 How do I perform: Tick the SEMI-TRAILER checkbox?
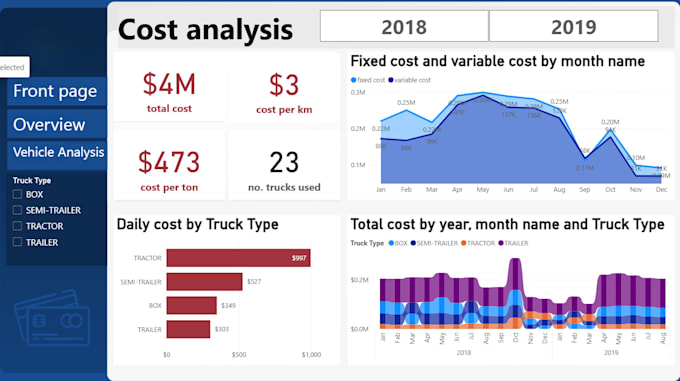click(x=17, y=210)
